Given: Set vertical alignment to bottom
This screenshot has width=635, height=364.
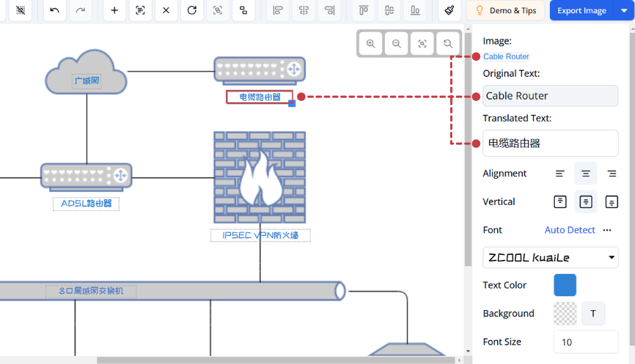Looking at the screenshot, I should point(612,202).
